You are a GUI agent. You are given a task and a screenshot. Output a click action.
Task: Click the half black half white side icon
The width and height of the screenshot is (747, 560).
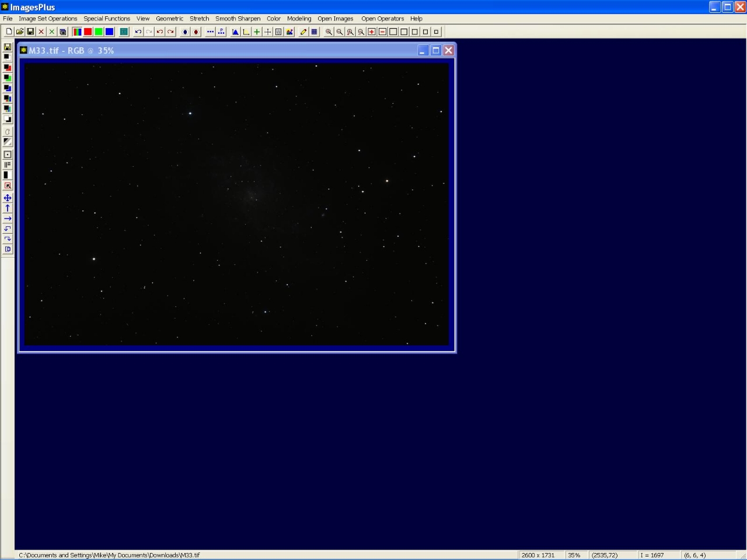tap(8, 175)
